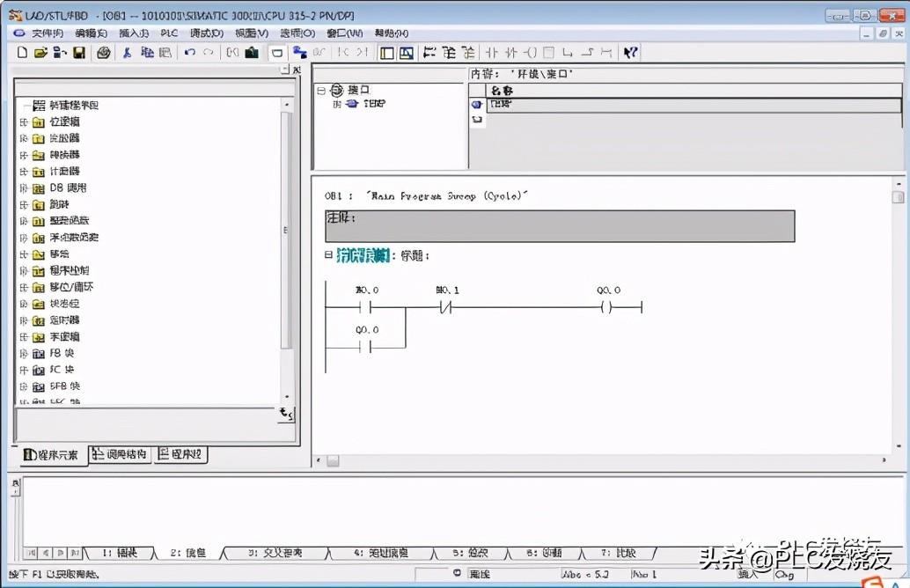The height and width of the screenshot is (588, 910).
Task: Click the Open Branch toolbar icon
Action: pyautogui.click(x=568, y=53)
